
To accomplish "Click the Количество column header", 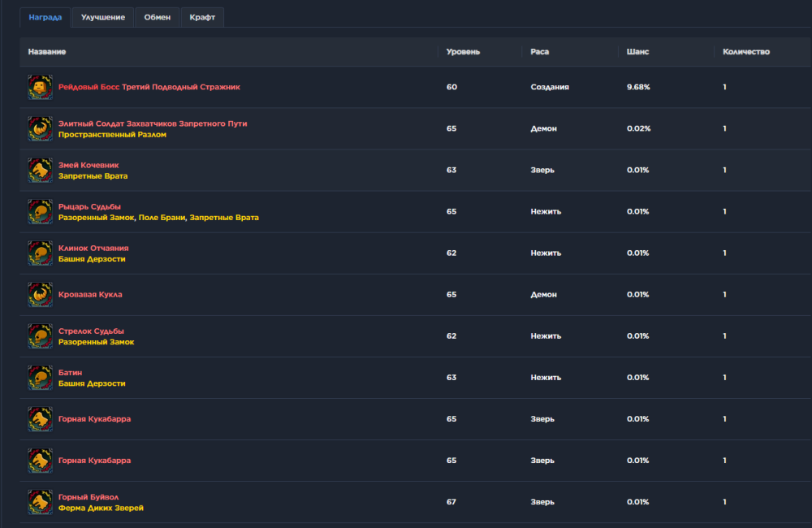I will 746,52.
